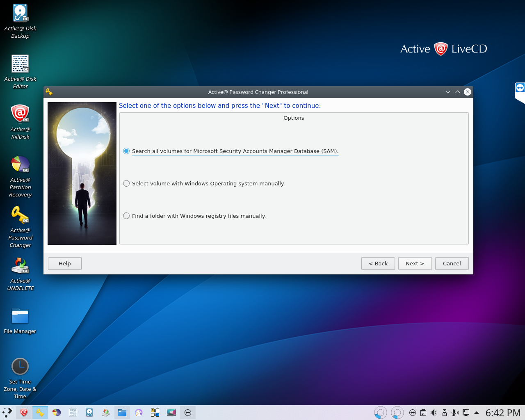Open Set Time Zone, Date & Time icon

[x=20, y=378]
